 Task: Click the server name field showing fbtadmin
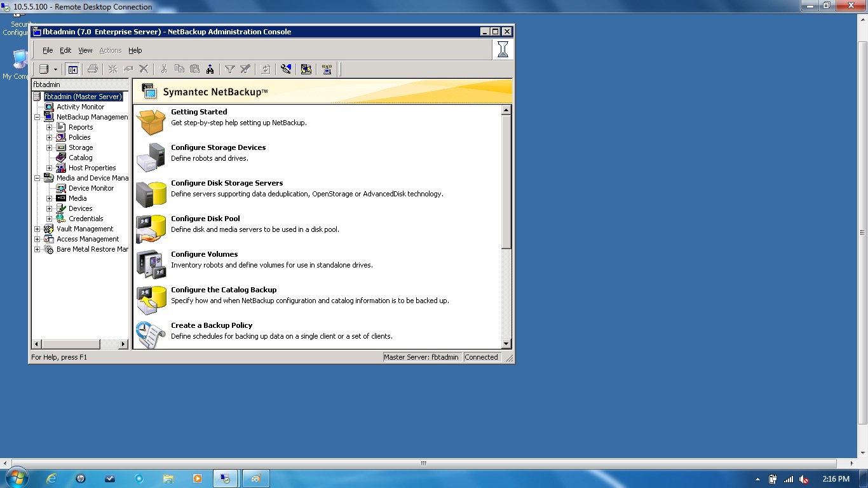(x=80, y=84)
